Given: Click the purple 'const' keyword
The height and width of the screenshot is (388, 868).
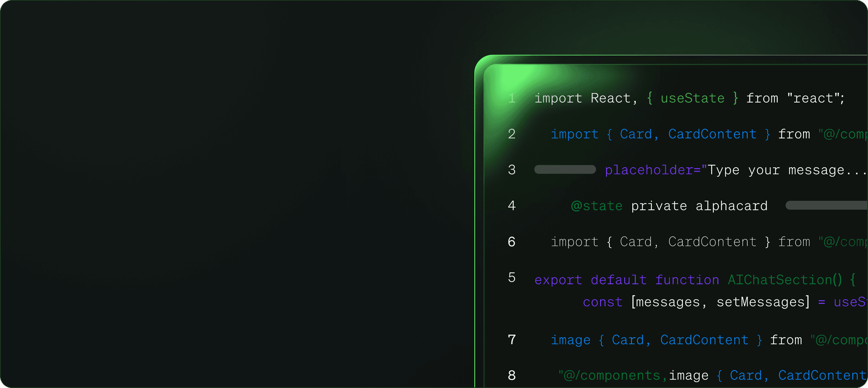Looking at the screenshot, I should tap(603, 302).
